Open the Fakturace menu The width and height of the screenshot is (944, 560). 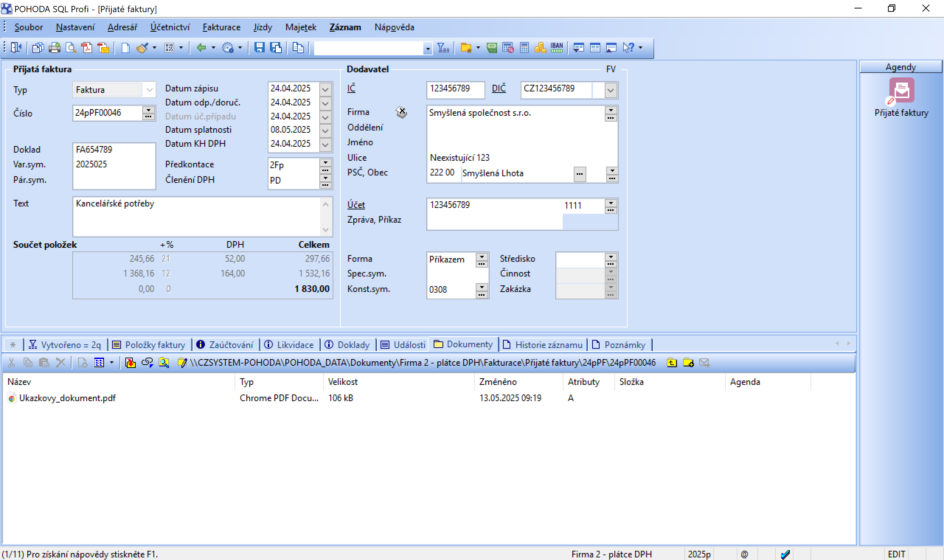221,27
